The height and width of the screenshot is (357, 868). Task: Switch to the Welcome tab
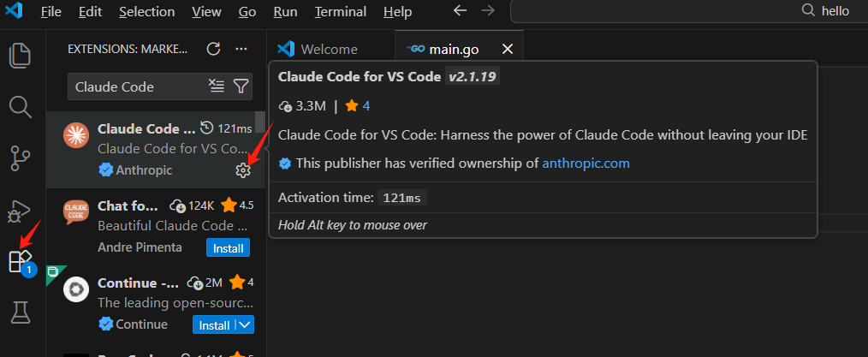tap(330, 50)
